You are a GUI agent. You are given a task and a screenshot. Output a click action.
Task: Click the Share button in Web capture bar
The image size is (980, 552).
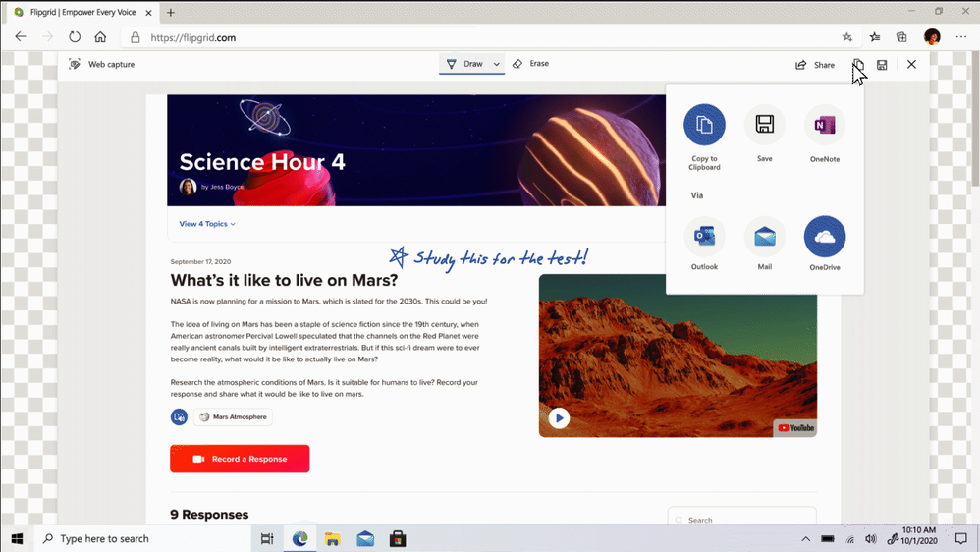click(x=814, y=65)
